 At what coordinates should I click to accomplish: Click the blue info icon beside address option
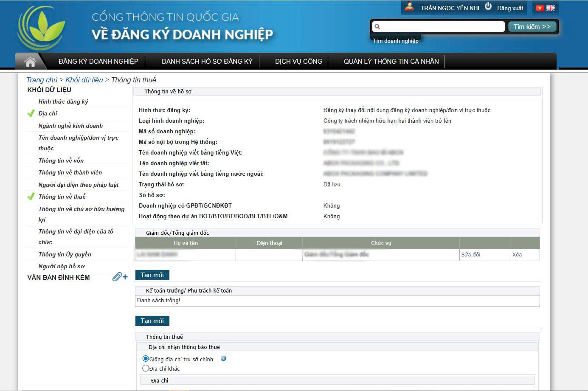[223, 359]
